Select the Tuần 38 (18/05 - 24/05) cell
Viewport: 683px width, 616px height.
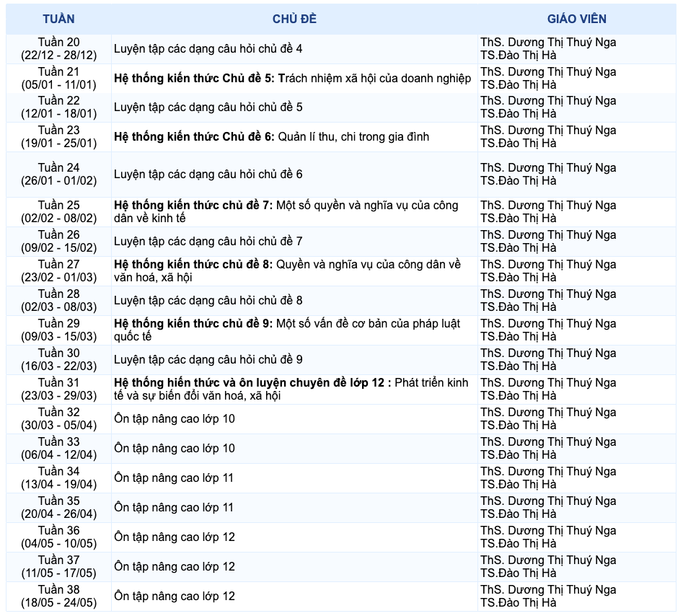tap(58, 597)
